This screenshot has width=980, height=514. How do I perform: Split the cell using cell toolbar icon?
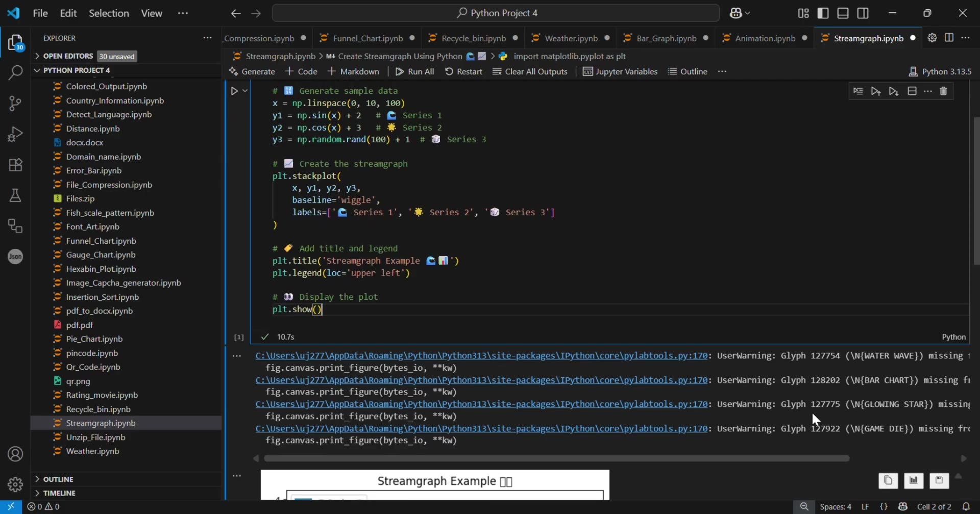tap(912, 91)
